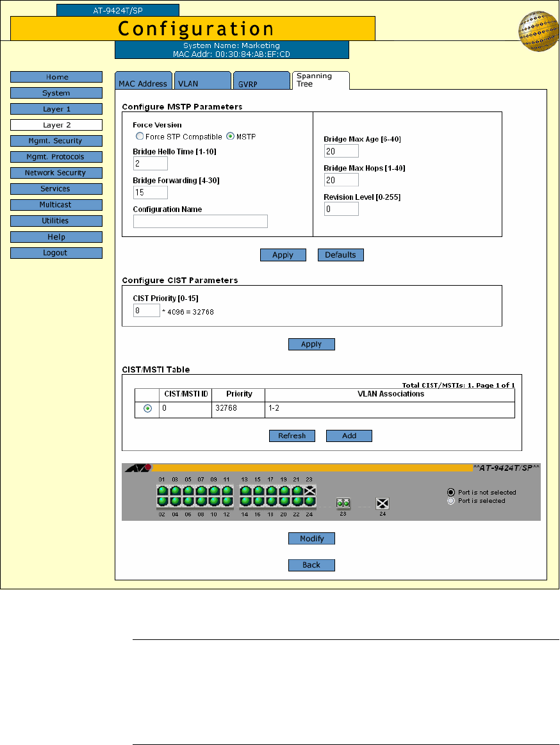Viewport: 560px width, 745px height.
Task: Select port 09 on the switch diagram
Action: click(x=214, y=490)
